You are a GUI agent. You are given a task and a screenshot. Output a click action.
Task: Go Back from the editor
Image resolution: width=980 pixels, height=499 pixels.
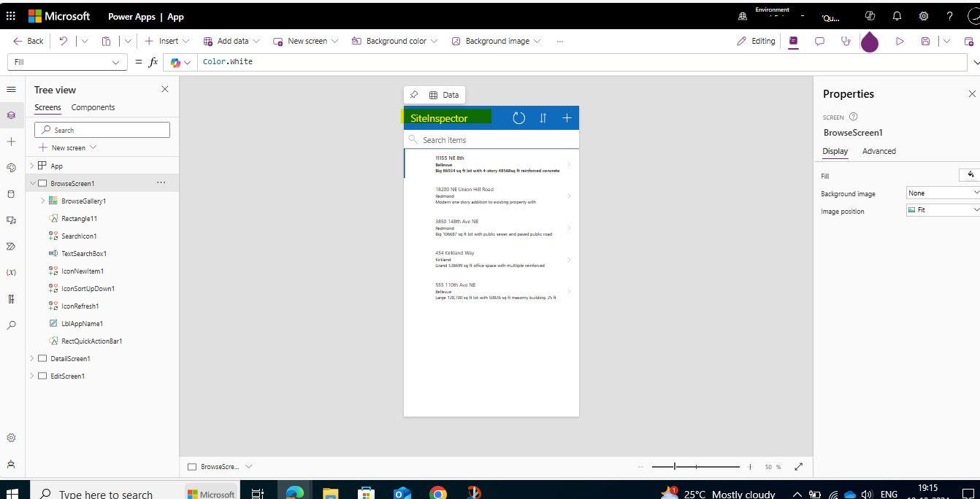[28, 41]
